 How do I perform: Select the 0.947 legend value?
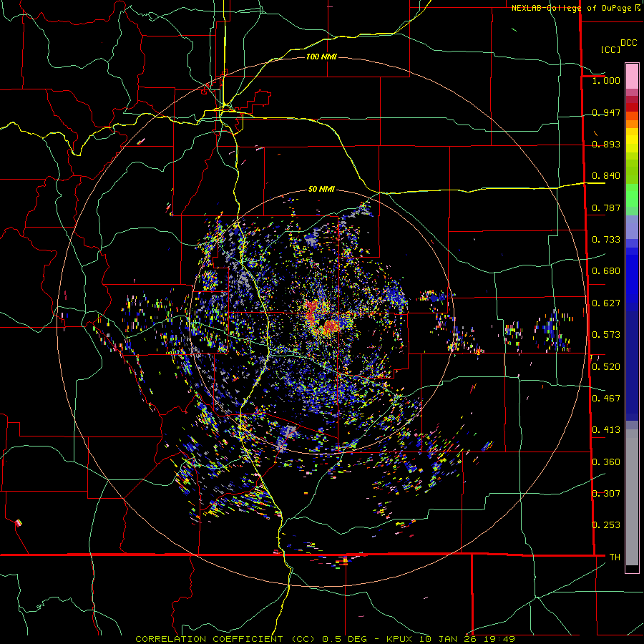pyautogui.click(x=606, y=112)
